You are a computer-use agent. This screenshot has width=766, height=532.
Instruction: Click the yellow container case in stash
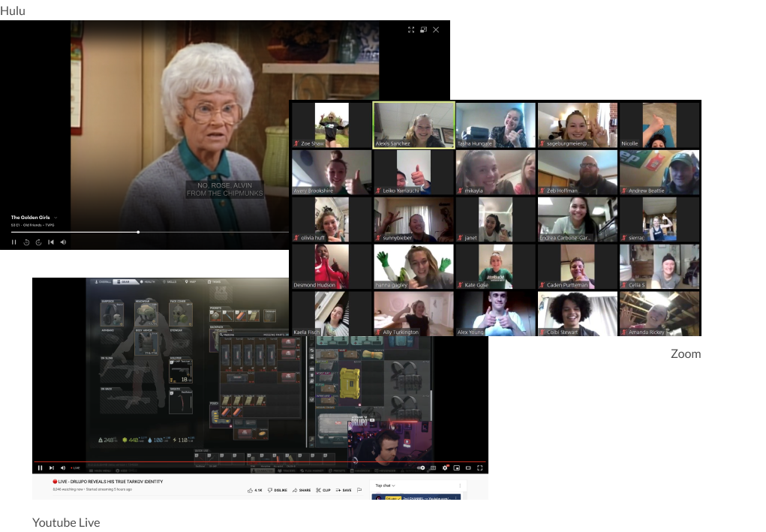tap(350, 384)
